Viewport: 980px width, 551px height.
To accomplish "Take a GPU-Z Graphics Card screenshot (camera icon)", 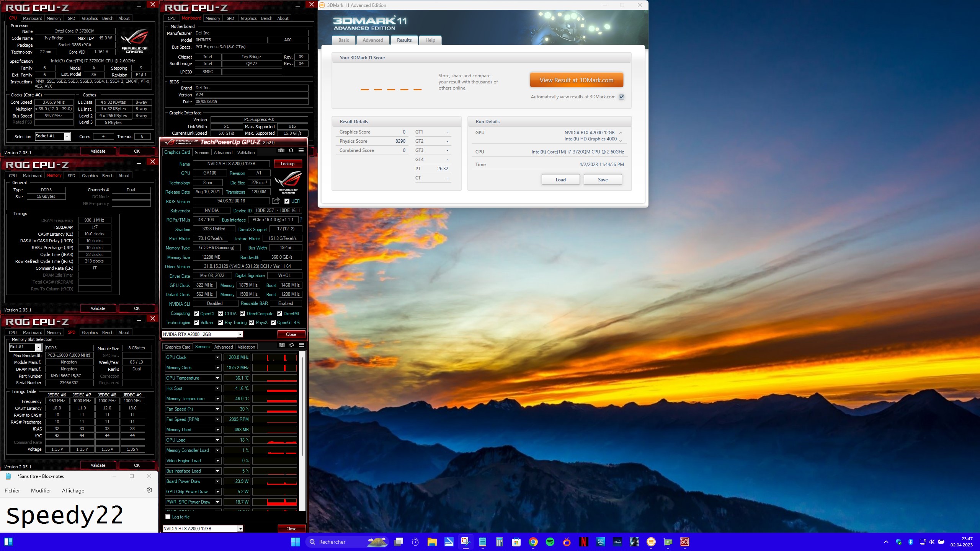I will 281,151.
